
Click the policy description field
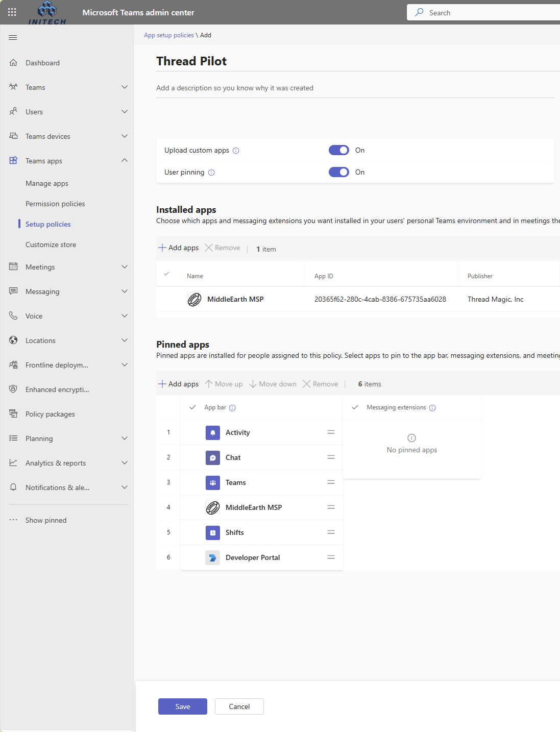355,88
